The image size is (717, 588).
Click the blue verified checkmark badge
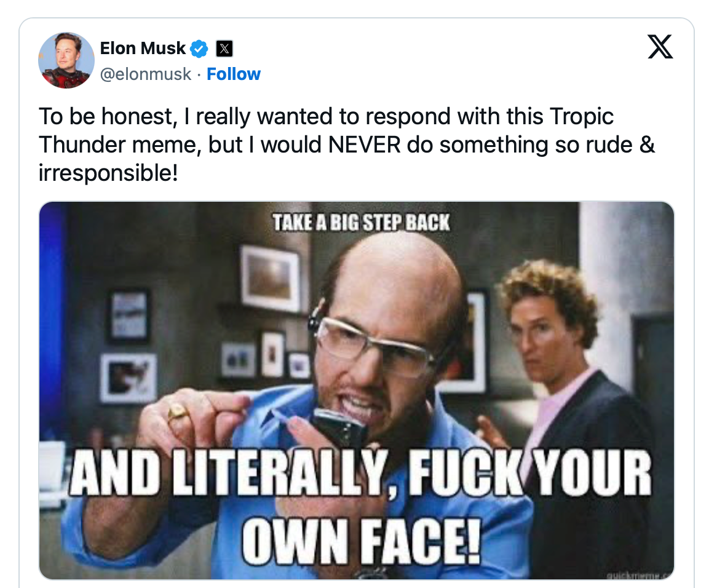(x=199, y=49)
